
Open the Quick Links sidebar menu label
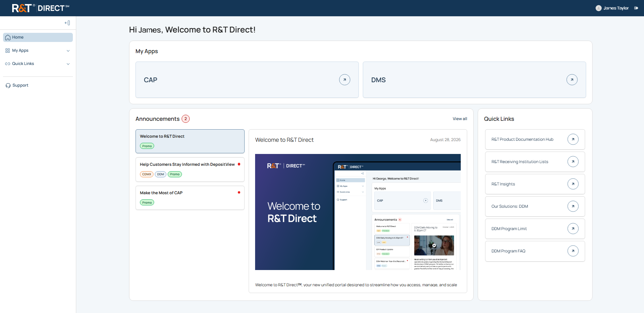point(23,64)
